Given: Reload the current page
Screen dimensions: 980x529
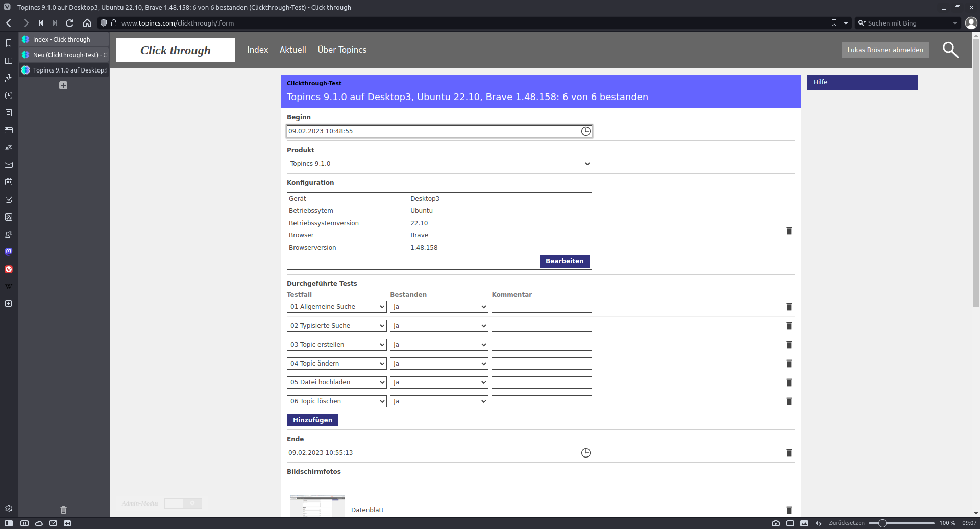Looking at the screenshot, I should [70, 23].
